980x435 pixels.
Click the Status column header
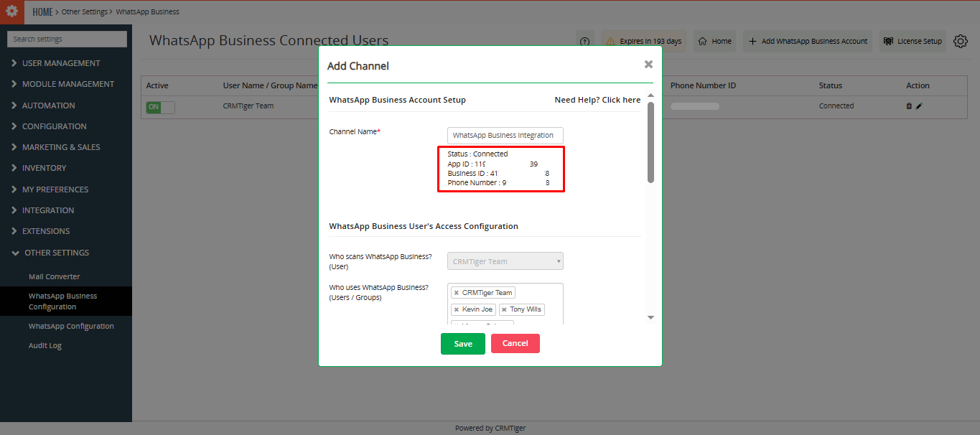[x=831, y=85]
